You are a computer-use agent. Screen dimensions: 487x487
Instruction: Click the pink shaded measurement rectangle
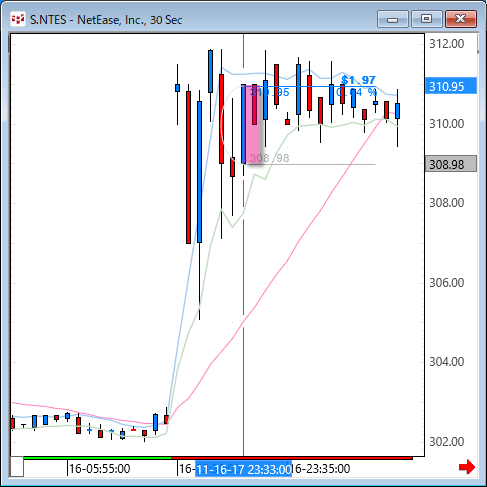[253, 125]
